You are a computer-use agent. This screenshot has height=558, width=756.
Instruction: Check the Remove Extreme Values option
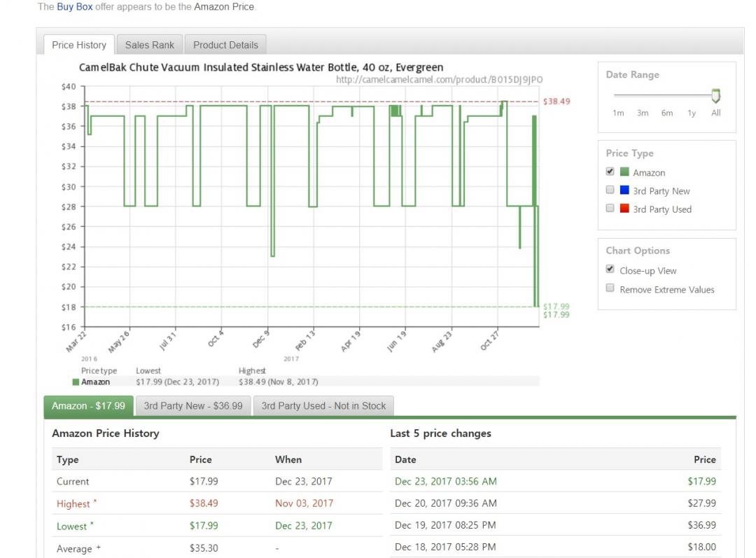coord(610,288)
